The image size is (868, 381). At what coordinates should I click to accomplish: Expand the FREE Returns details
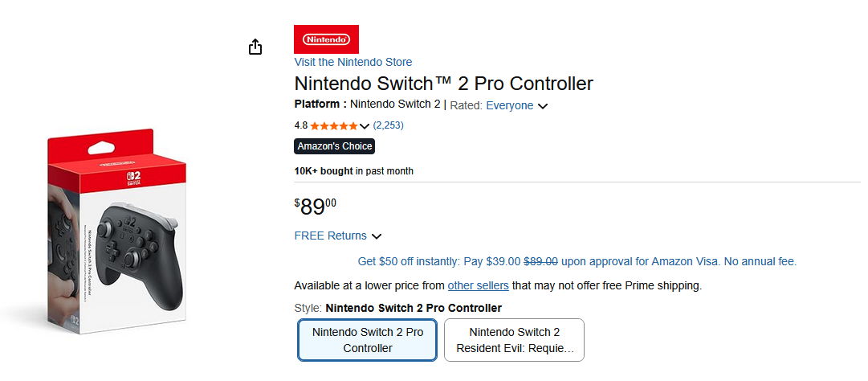pyautogui.click(x=377, y=236)
